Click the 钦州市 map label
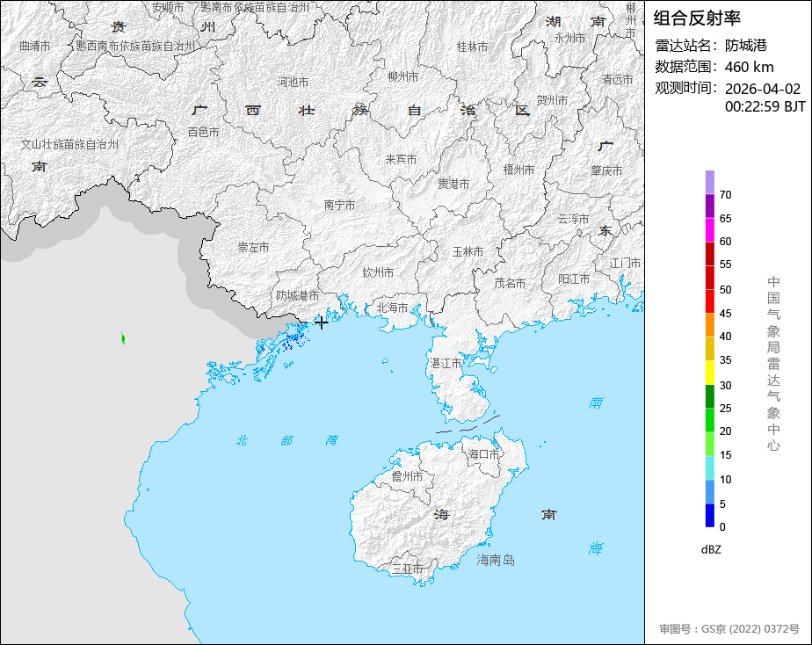 coord(378,272)
